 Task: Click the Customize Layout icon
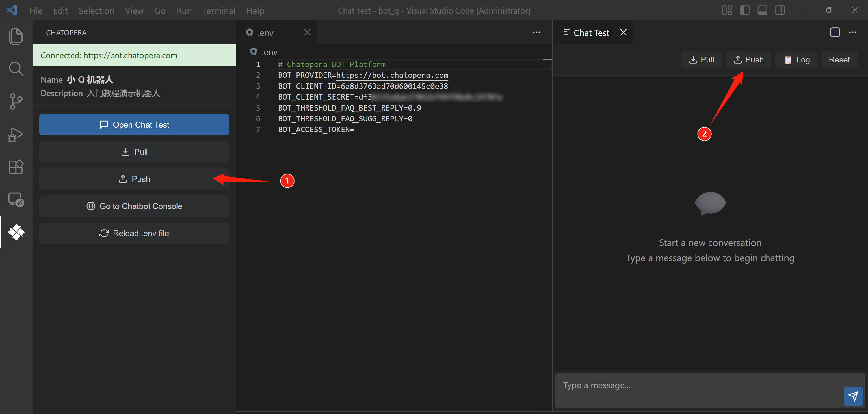pyautogui.click(x=727, y=10)
